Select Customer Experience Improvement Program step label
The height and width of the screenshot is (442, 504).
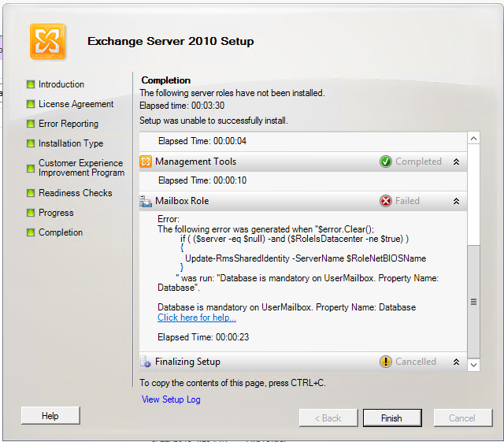pos(81,168)
